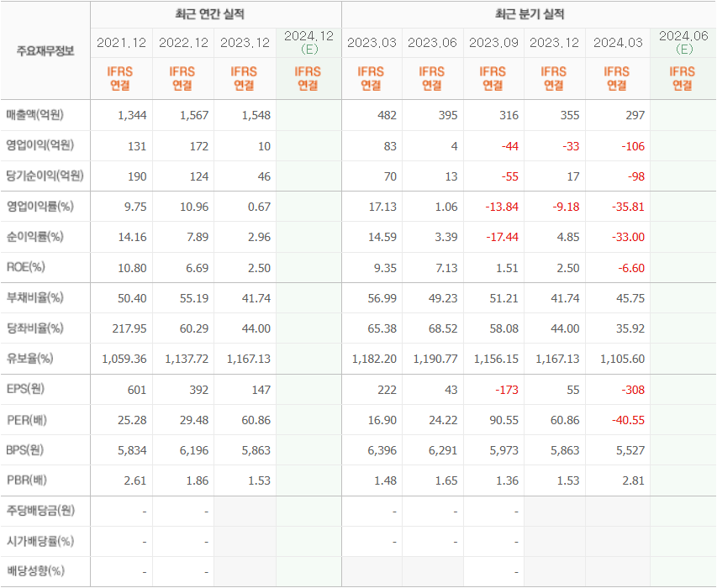Select the '당기순이익(억원)' row label
The height and width of the screenshot is (588, 717).
(45, 176)
